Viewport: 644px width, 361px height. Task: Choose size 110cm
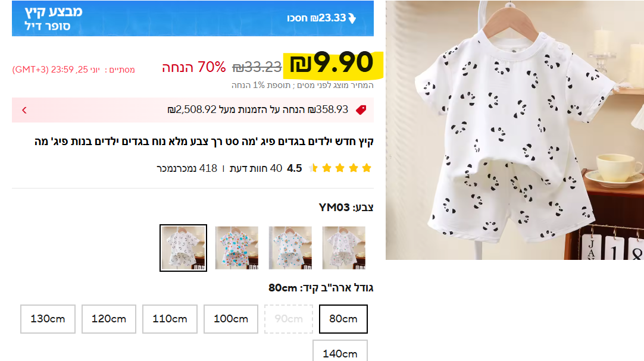pyautogui.click(x=170, y=319)
